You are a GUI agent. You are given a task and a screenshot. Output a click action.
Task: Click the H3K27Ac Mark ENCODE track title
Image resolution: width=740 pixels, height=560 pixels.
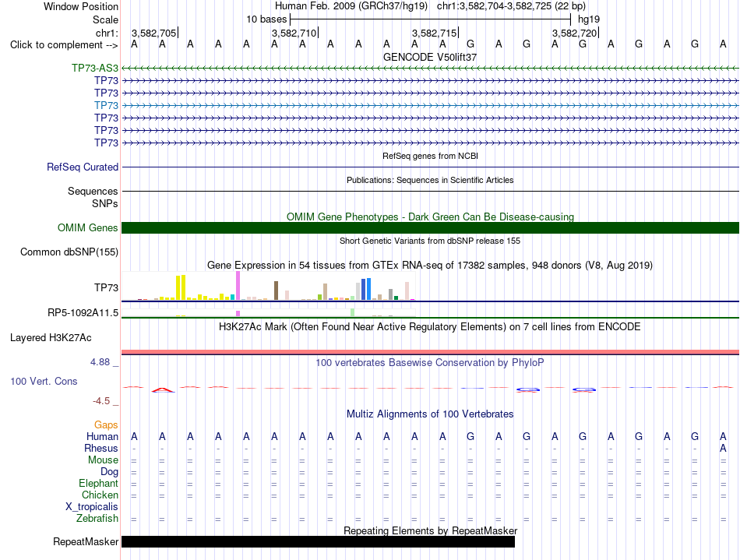click(x=430, y=327)
